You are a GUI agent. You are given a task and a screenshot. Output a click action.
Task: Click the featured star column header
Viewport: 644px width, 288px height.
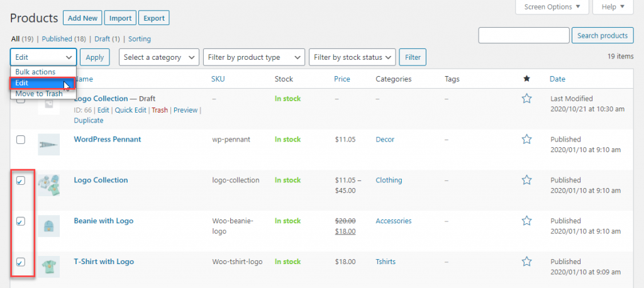[x=527, y=79]
